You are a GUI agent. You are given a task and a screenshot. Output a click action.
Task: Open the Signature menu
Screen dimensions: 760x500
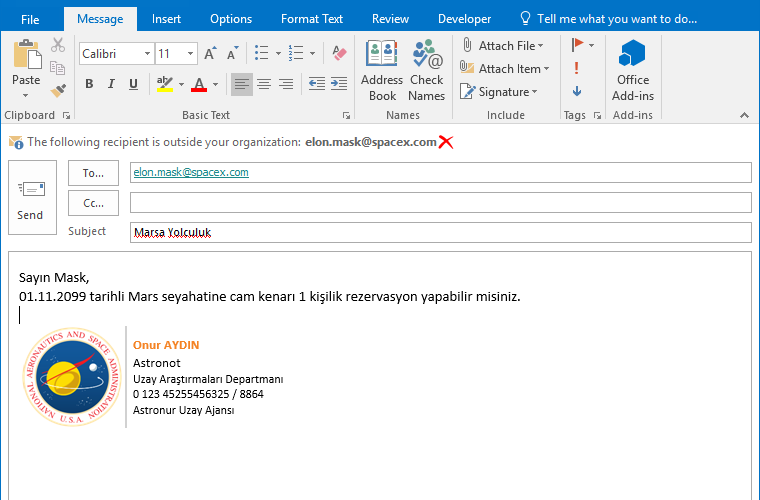point(499,92)
